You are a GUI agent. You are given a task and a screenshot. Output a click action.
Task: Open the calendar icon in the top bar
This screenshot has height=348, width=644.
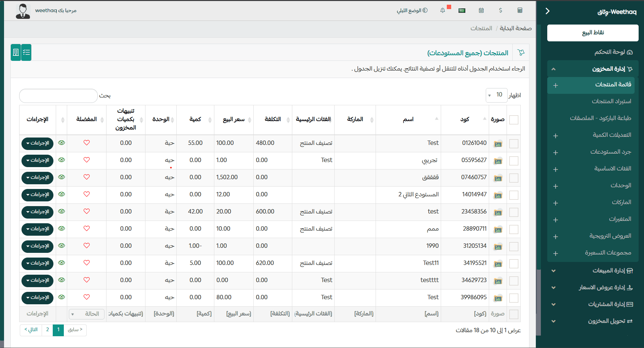[x=481, y=10]
